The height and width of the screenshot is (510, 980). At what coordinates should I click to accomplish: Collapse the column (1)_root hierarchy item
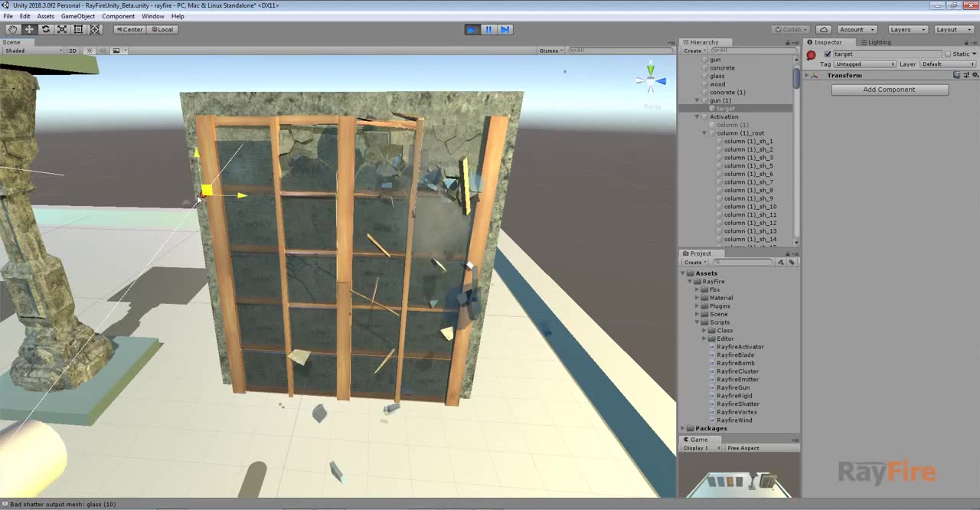click(x=704, y=132)
